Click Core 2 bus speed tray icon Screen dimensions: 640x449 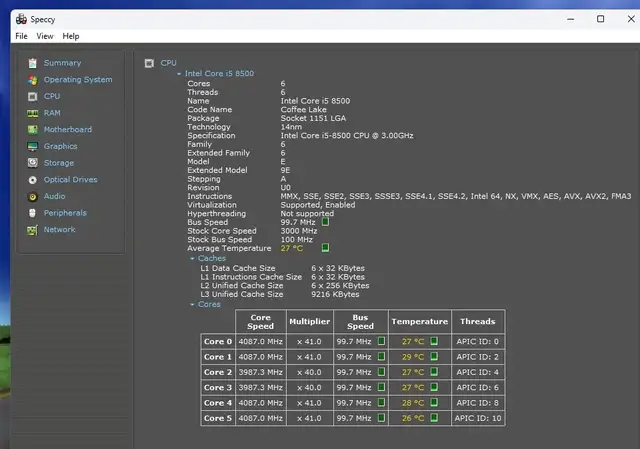coord(381,371)
